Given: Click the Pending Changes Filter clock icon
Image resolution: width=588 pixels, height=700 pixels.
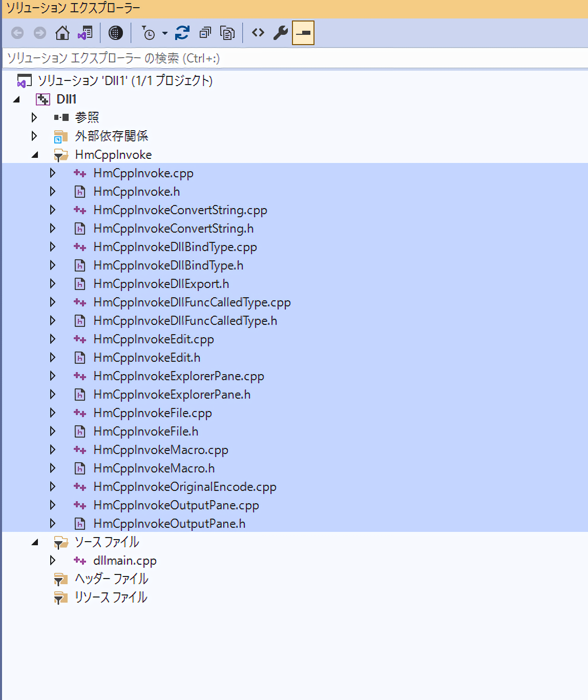Looking at the screenshot, I should (x=148, y=33).
